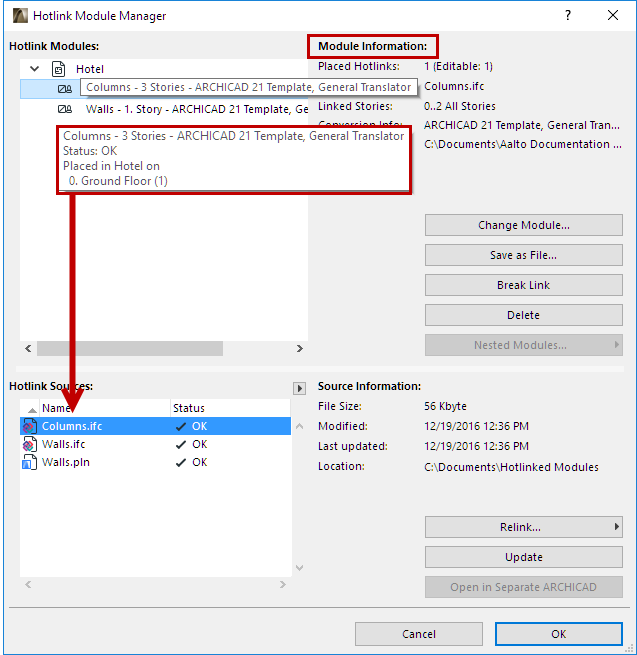This screenshot has width=637, height=655.
Task: Click the help question mark button
Action: [568, 15]
